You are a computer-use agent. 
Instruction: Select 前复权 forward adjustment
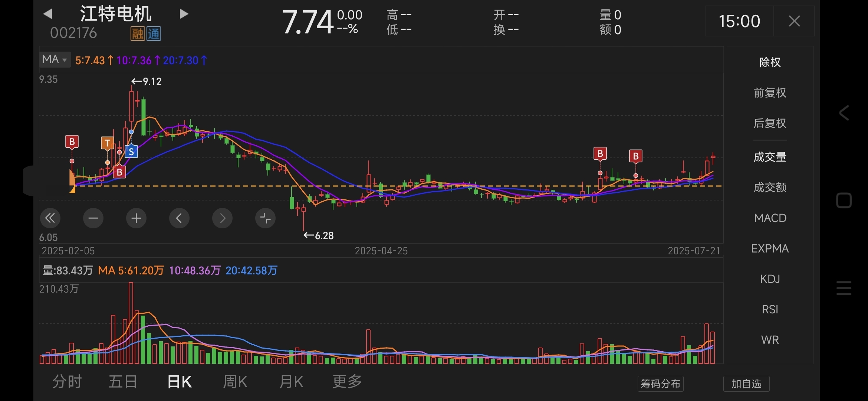point(770,93)
